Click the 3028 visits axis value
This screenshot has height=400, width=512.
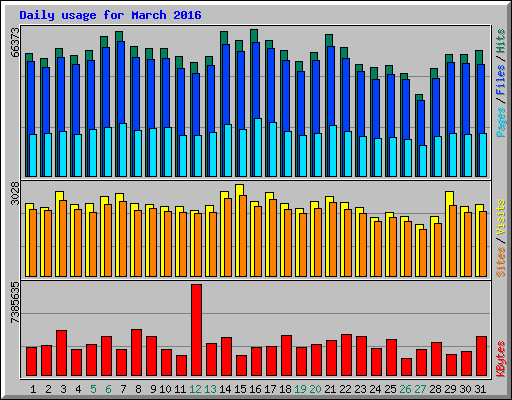15,193
